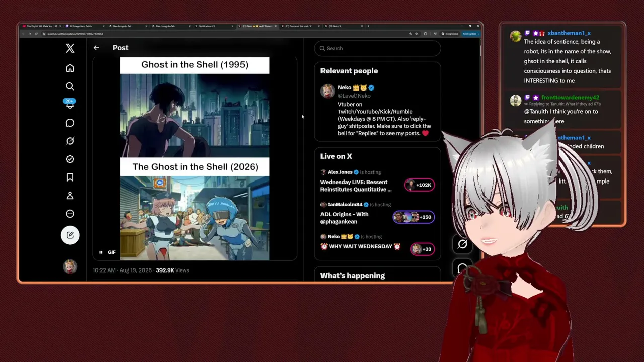This screenshot has height=362, width=644.
Task: Click the browser address bar URL
Action: click(x=75, y=34)
